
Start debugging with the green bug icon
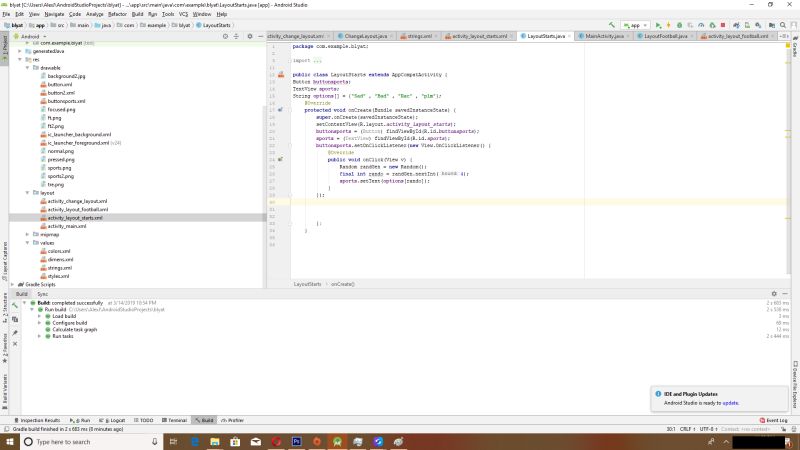point(679,25)
